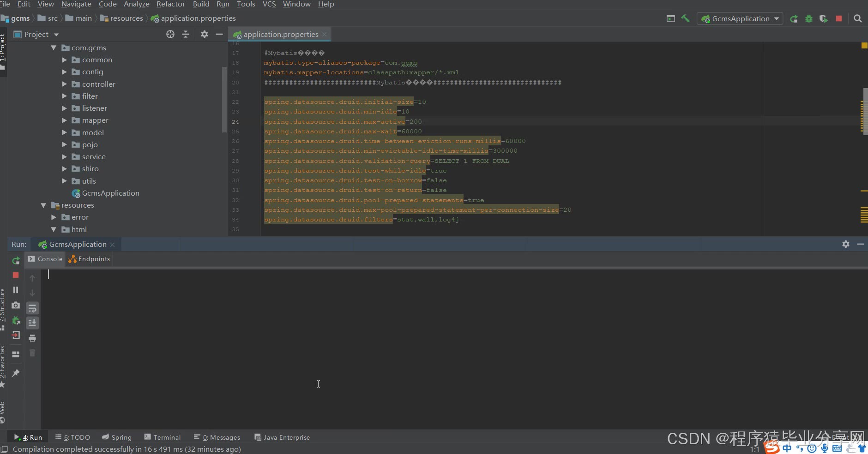Select the application.properties editor tab
868x454 pixels.
point(280,35)
